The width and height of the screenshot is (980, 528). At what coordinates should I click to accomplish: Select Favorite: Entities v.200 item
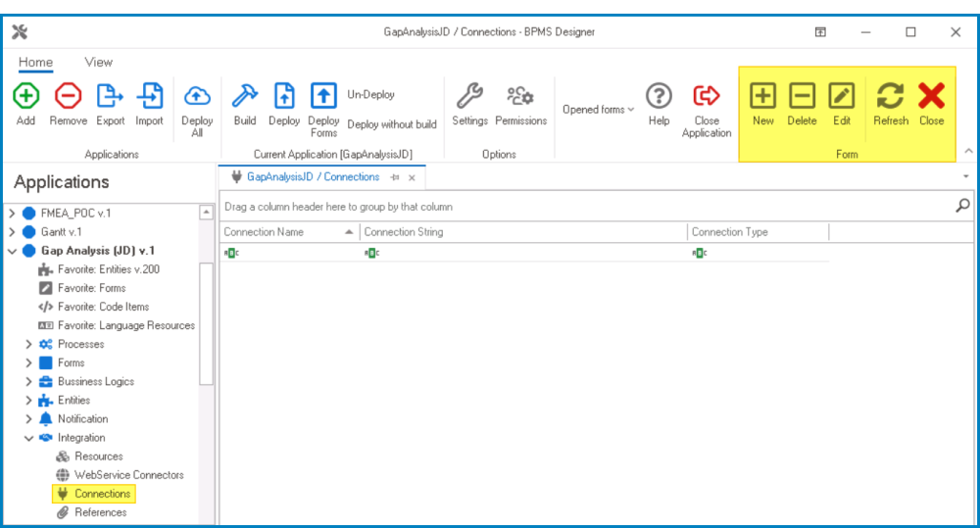(x=108, y=269)
